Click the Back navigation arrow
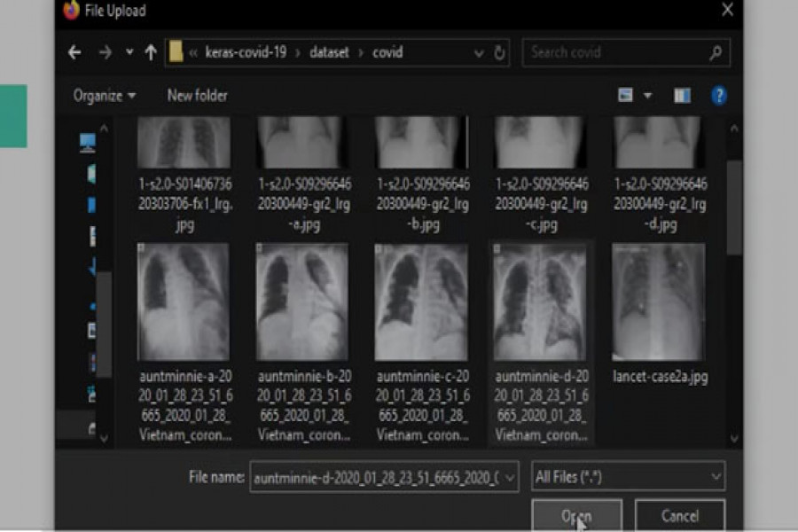Screen dimensions: 798x532 point(74,52)
